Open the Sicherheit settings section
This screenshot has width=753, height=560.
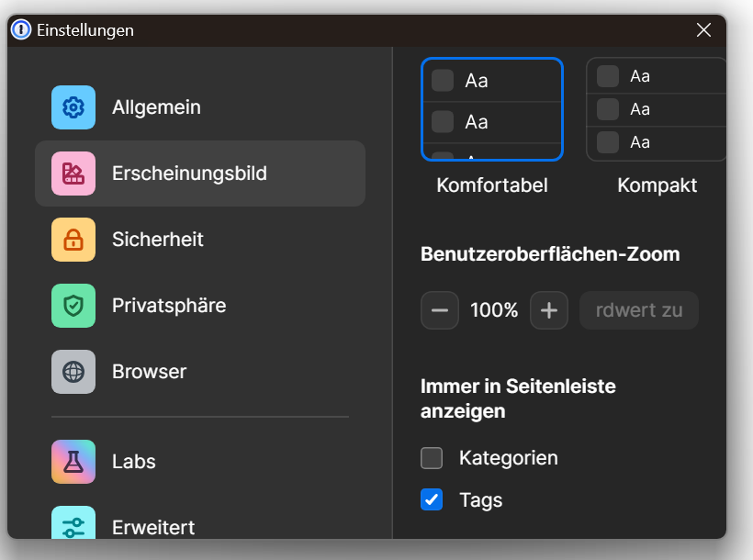[158, 240]
